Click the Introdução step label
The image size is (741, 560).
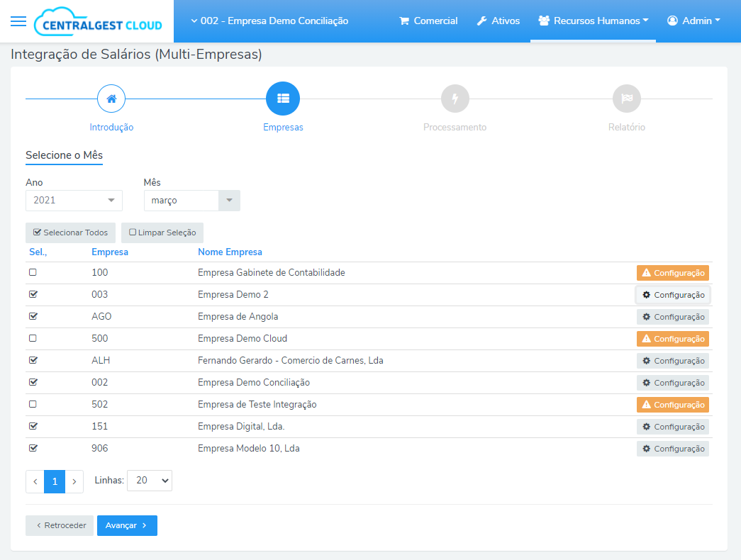tap(111, 127)
